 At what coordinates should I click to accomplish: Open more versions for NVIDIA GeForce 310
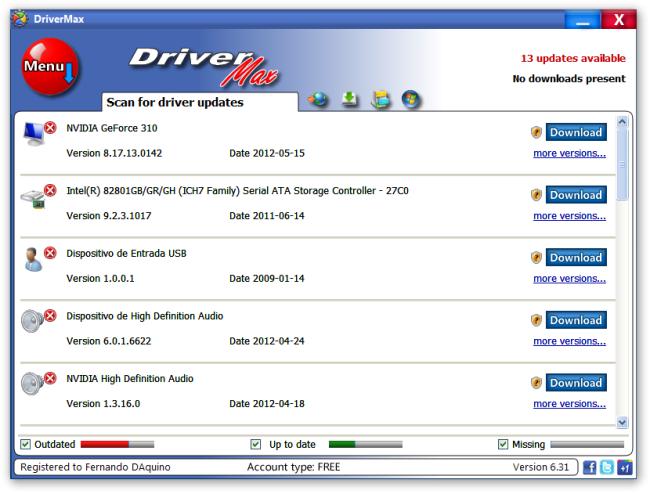[569, 153]
